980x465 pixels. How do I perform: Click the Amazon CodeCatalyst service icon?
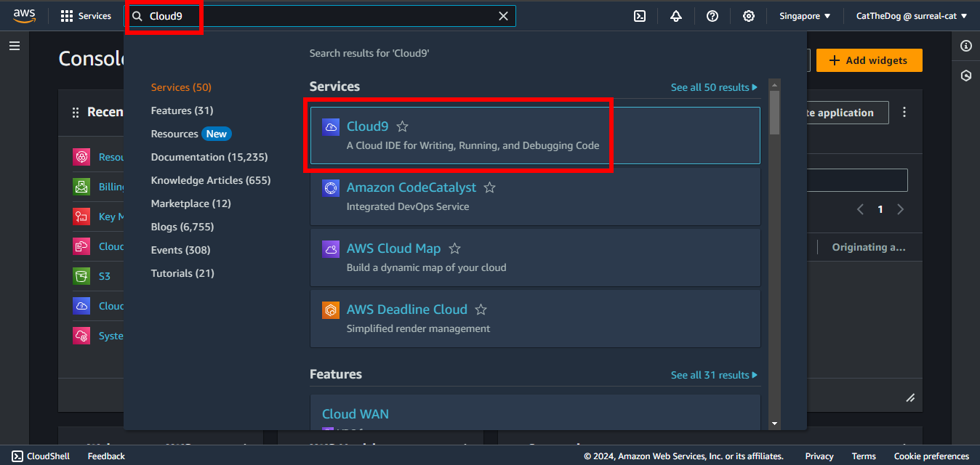331,187
